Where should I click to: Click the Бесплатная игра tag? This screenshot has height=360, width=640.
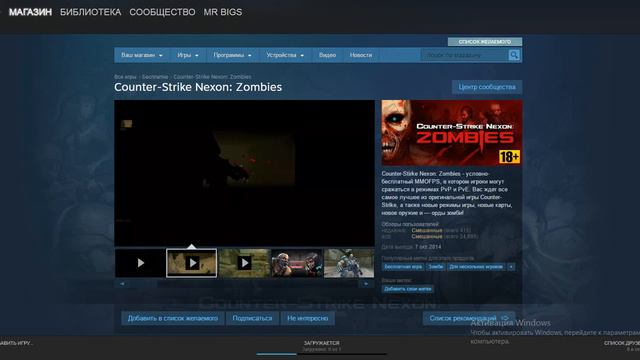tap(403, 267)
